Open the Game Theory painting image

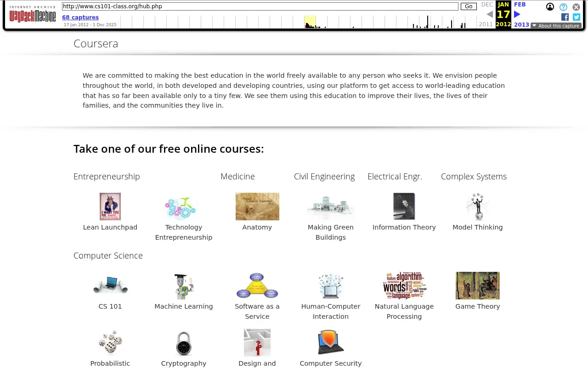point(478,286)
